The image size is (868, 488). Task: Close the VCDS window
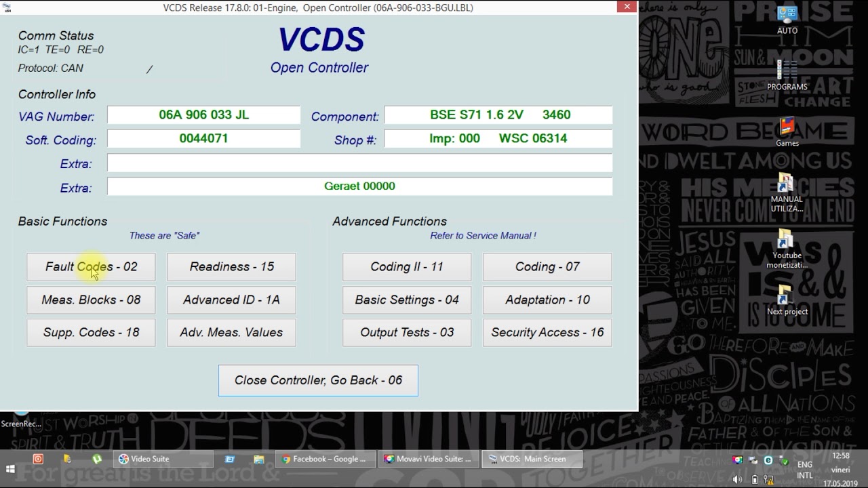(627, 7)
